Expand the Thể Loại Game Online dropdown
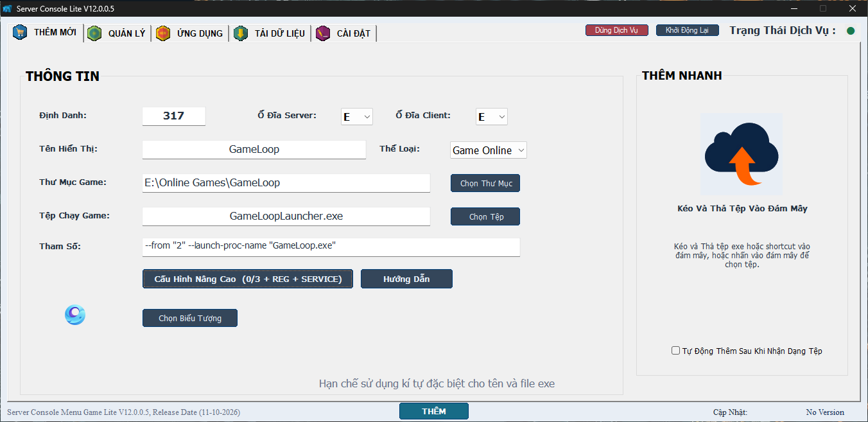The height and width of the screenshot is (422, 868). click(489, 150)
